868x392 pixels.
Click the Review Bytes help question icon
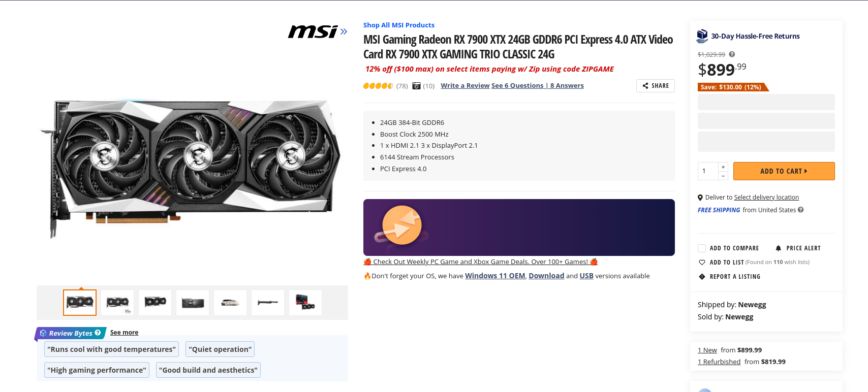tap(98, 333)
